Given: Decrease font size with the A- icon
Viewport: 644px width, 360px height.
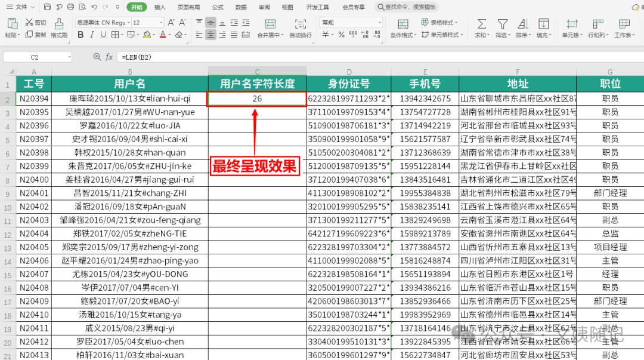Looking at the screenshot, I should click(183, 22).
